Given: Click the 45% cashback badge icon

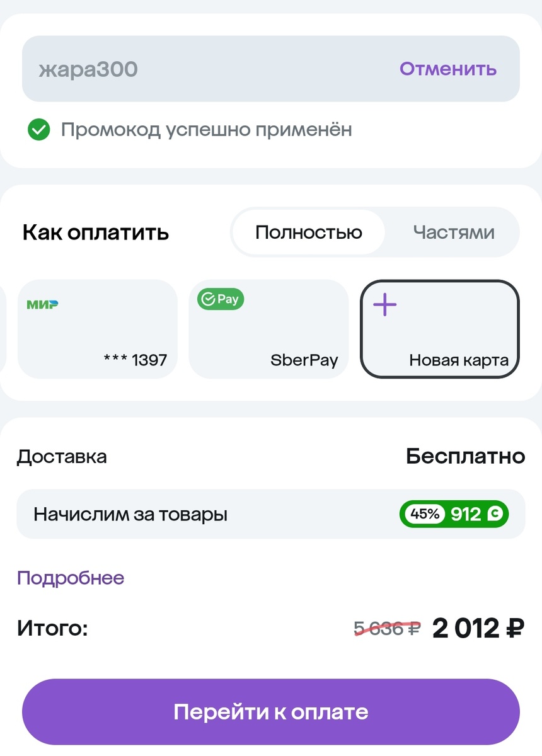Looking at the screenshot, I should 424,514.
